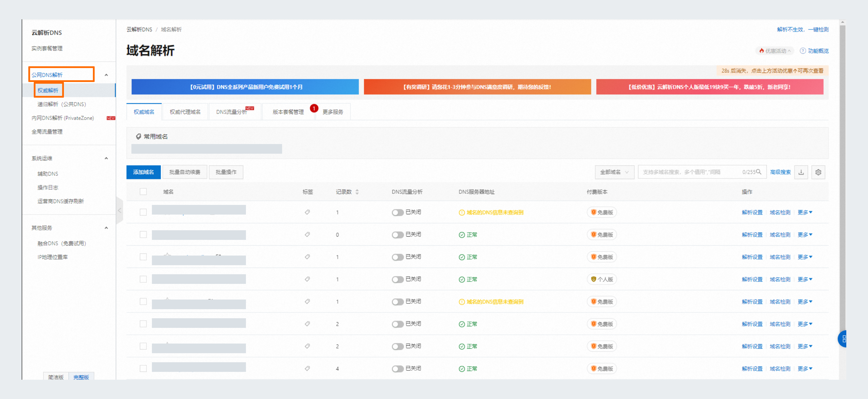The image size is (868, 399).
Task: Click the 云解析DNS breadcrumb link
Action: pyautogui.click(x=139, y=30)
